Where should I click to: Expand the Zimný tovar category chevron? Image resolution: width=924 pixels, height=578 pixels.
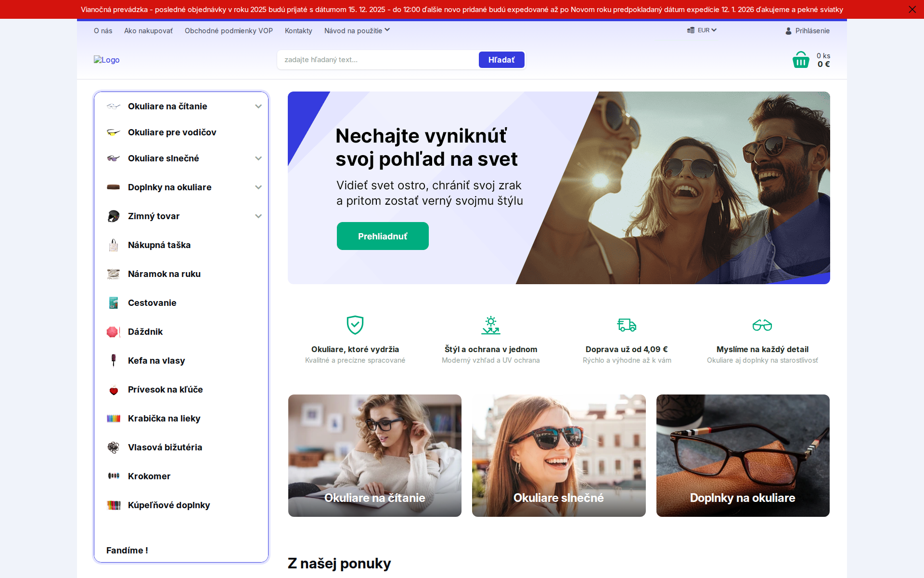pos(258,216)
